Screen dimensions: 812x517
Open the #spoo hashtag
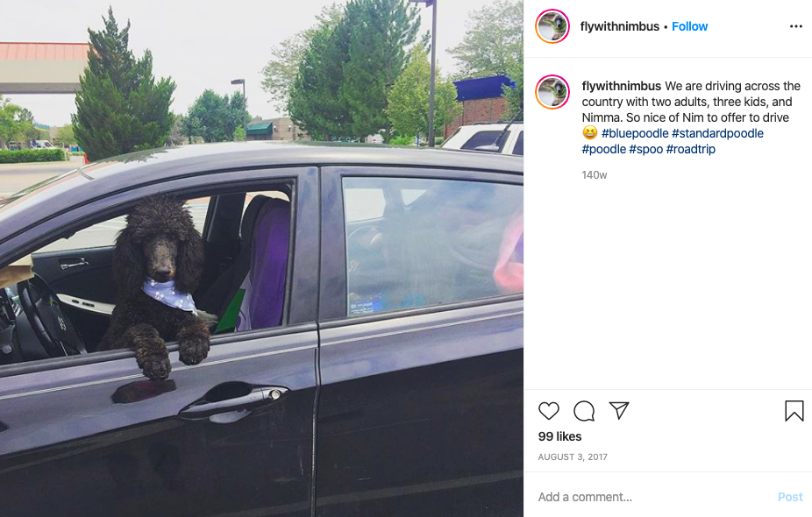click(645, 149)
